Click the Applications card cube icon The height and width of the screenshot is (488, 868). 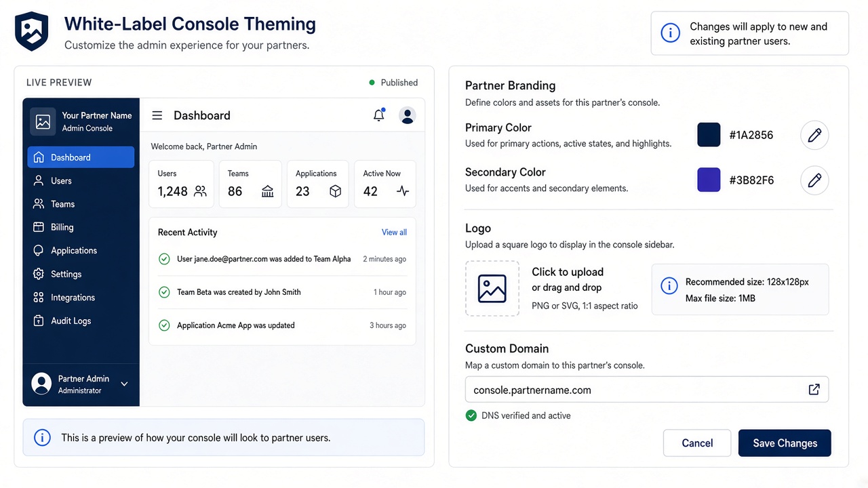click(335, 191)
